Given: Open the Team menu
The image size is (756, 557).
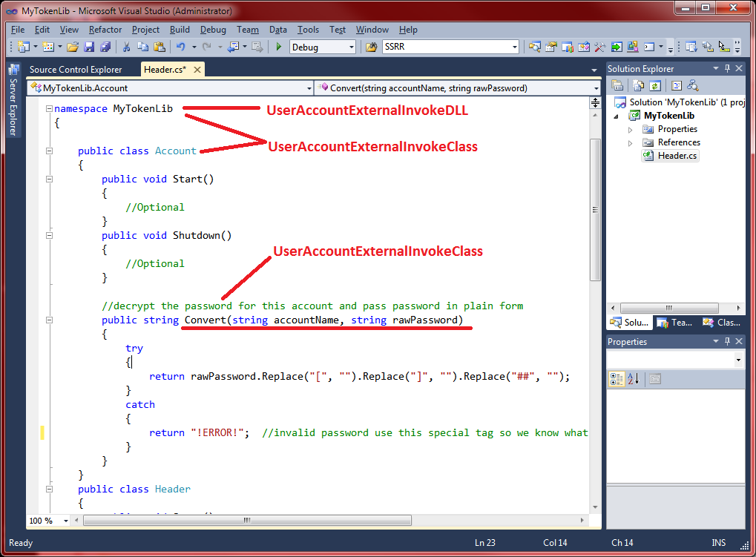Looking at the screenshot, I should click(248, 30).
